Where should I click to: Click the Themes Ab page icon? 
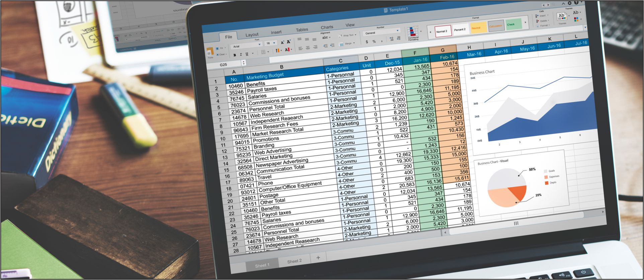[562, 16]
